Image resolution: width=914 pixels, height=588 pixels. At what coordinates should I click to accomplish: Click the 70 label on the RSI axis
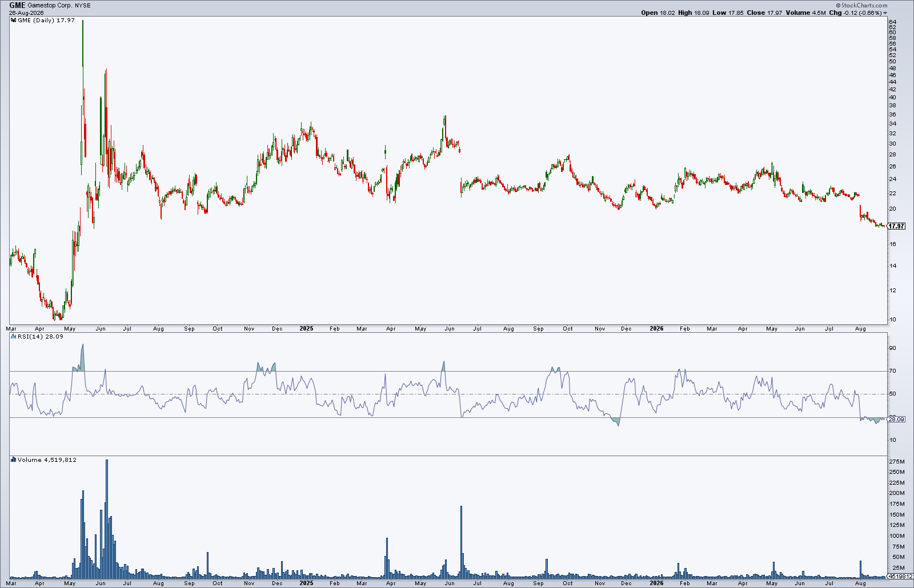coord(892,371)
